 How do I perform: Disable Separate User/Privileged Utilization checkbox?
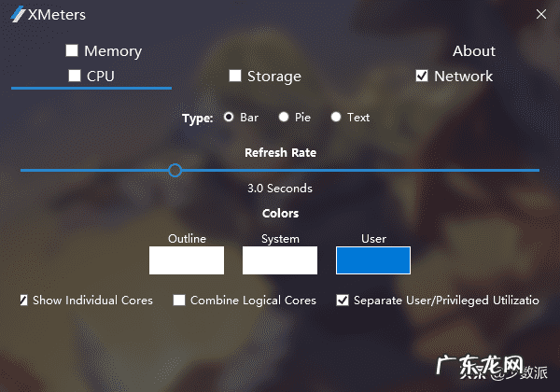click(343, 301)
